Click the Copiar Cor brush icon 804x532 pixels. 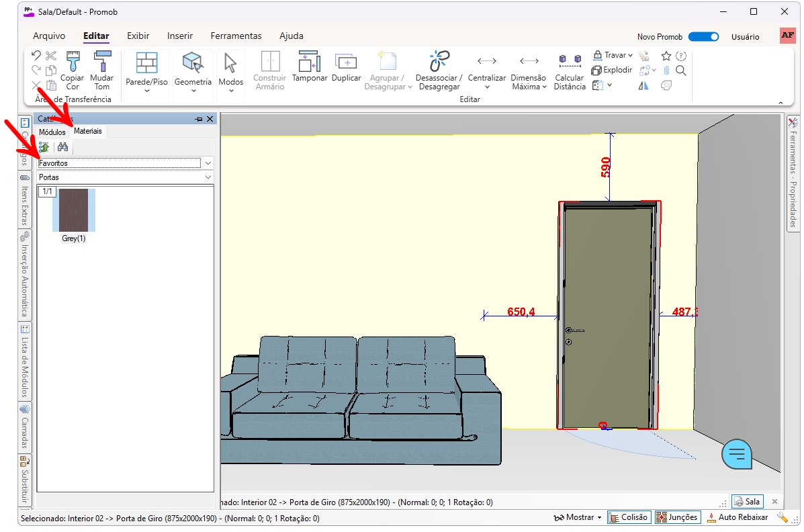pyautogui.click(x=73, y=62)
